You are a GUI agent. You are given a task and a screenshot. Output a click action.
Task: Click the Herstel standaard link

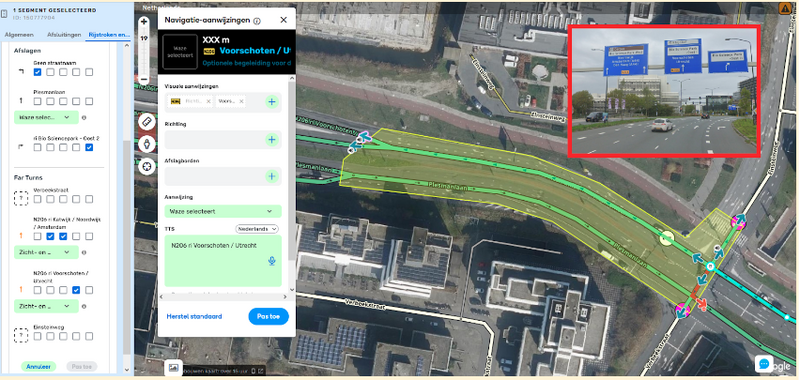[x=194, y=316]
